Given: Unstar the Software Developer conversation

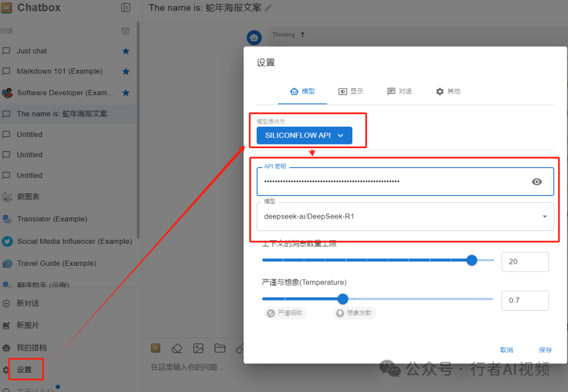Looking at the screenshot, I should point(126,92).
